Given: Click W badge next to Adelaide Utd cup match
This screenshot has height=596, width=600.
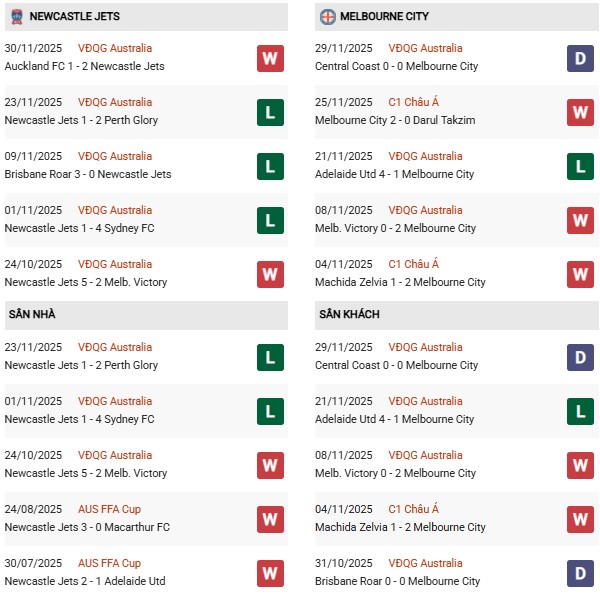Looking at the screenshot, I should coord(270,572).
